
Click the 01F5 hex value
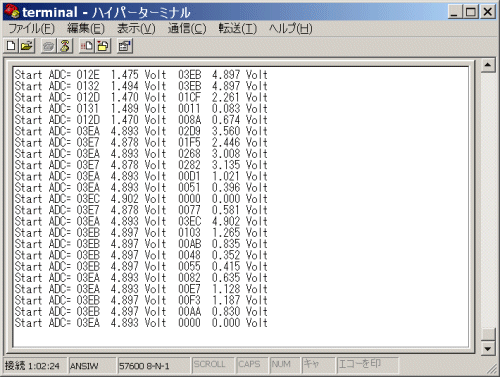189,142
